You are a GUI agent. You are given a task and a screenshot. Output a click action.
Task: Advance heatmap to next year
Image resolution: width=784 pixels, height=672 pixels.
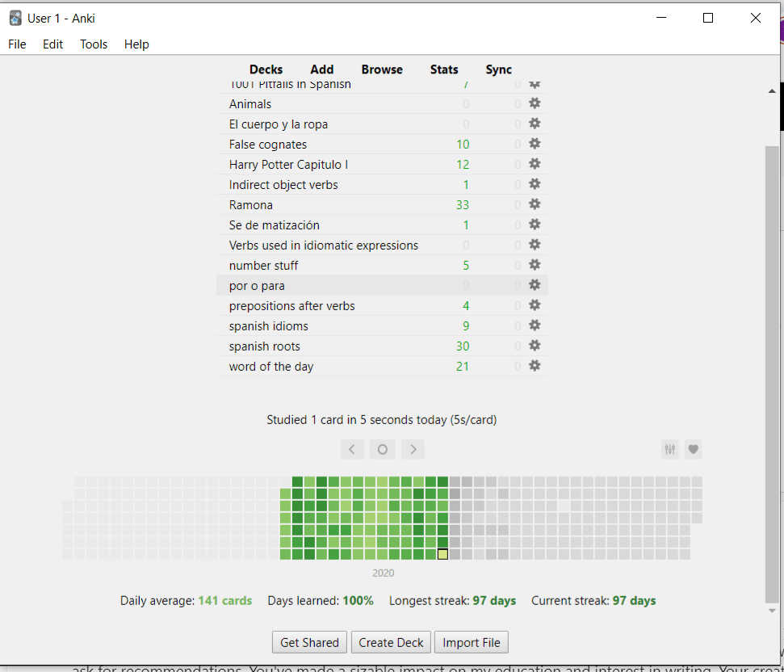tap(413, 450)
